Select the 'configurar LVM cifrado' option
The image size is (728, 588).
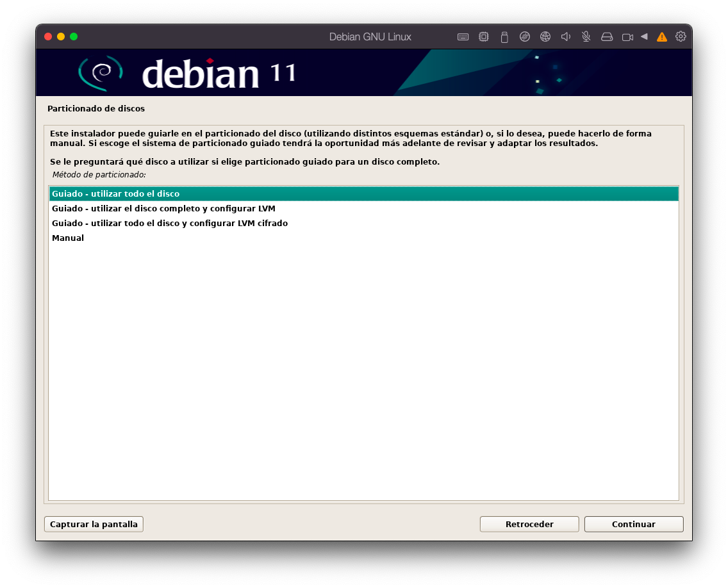pos(170,223)
